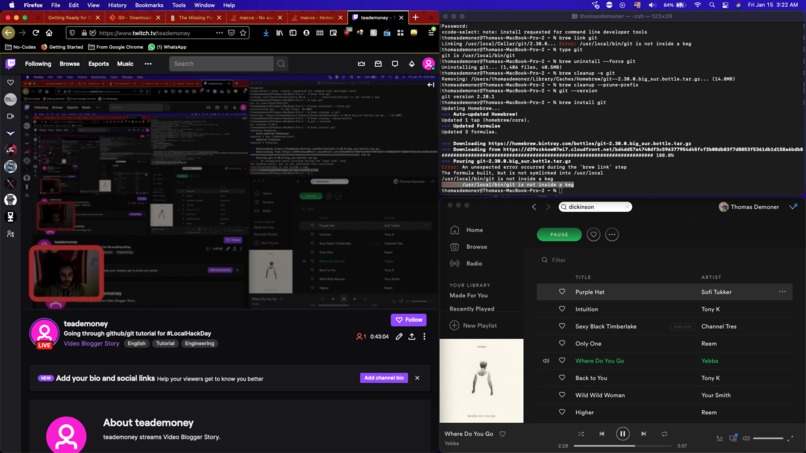The width and height of the screenshot is (806, 453).
Task: Pause playback with the player bar button
Action: tap(622, 434)
